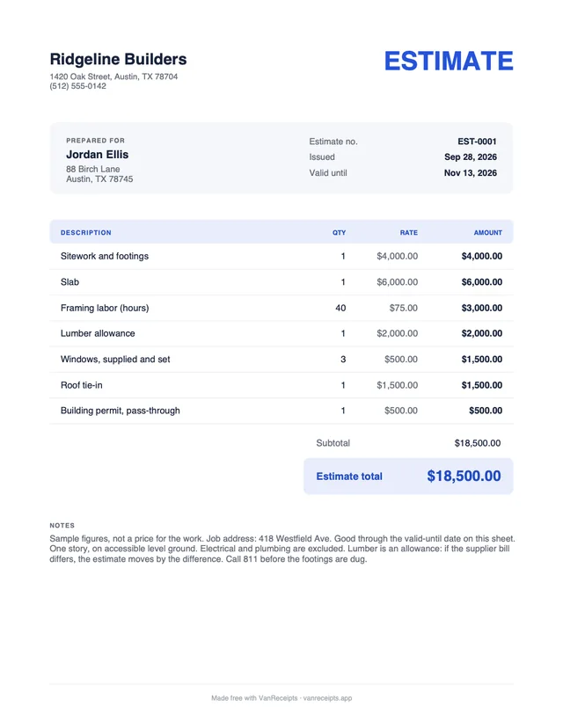Click the $1,500.00 amount for Windows
This screenshot has width=563, height=728.
(x=482, y=360)
